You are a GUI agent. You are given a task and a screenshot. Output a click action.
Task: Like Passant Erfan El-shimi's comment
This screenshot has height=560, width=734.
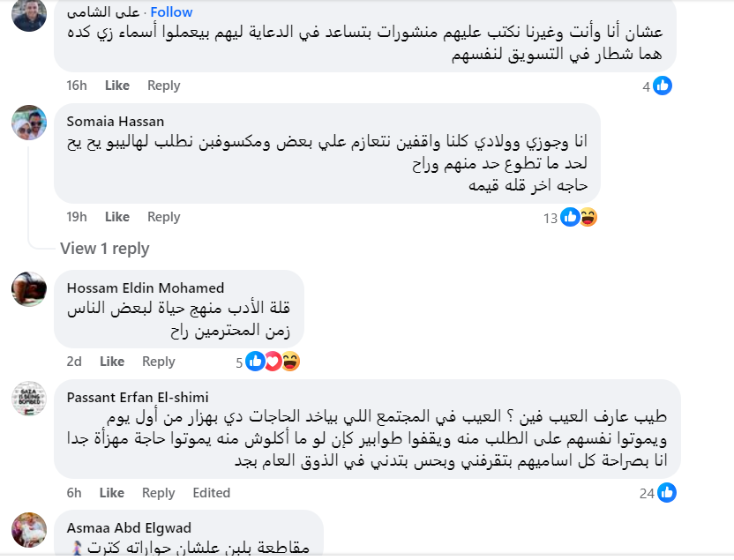[x=112, y=493]
